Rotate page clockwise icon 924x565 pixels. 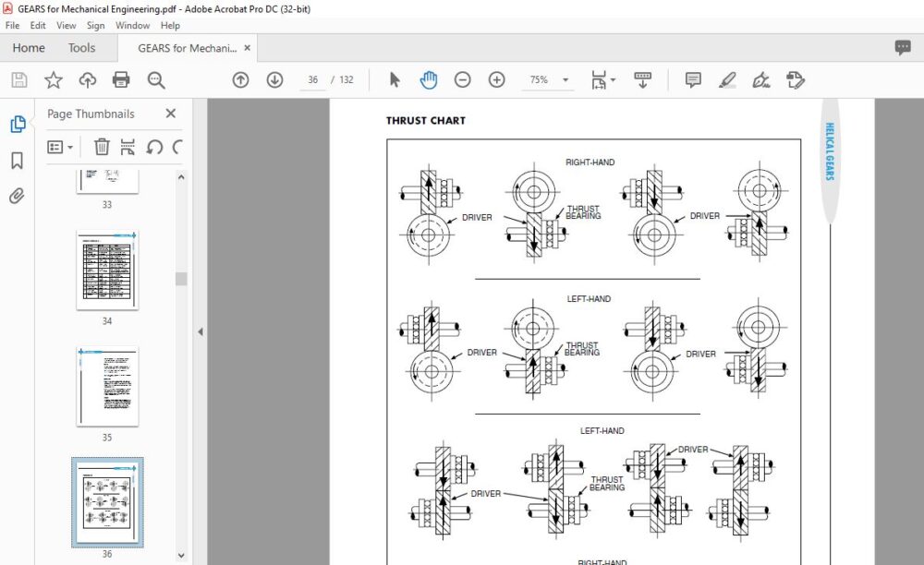[x=177, y=147]
